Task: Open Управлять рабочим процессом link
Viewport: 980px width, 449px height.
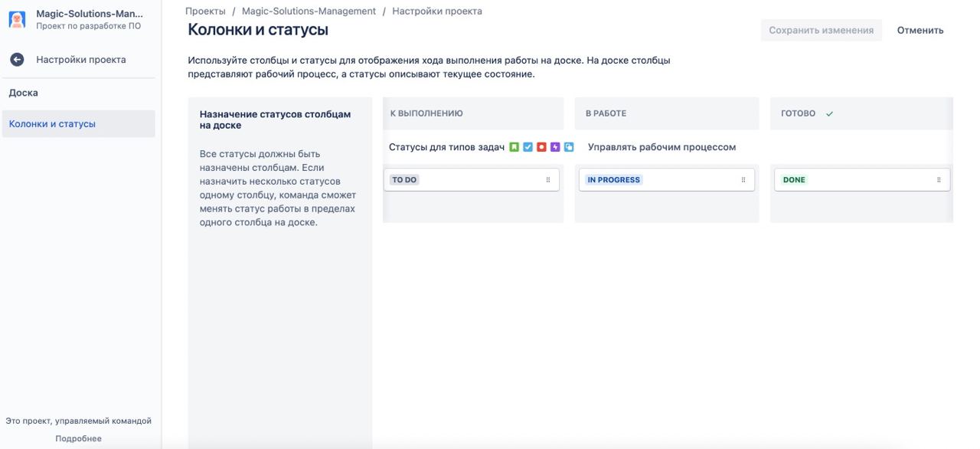Action: [x=661, y=147]
